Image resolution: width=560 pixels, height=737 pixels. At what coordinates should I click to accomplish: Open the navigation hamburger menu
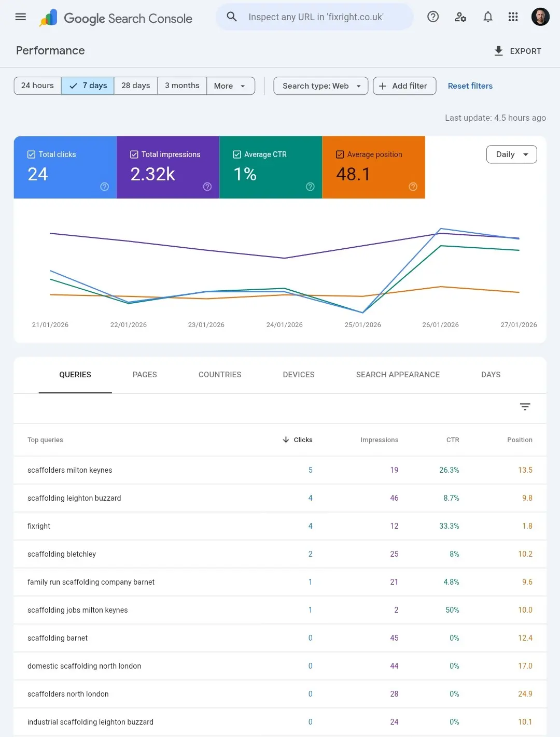(x=20, y=17)
